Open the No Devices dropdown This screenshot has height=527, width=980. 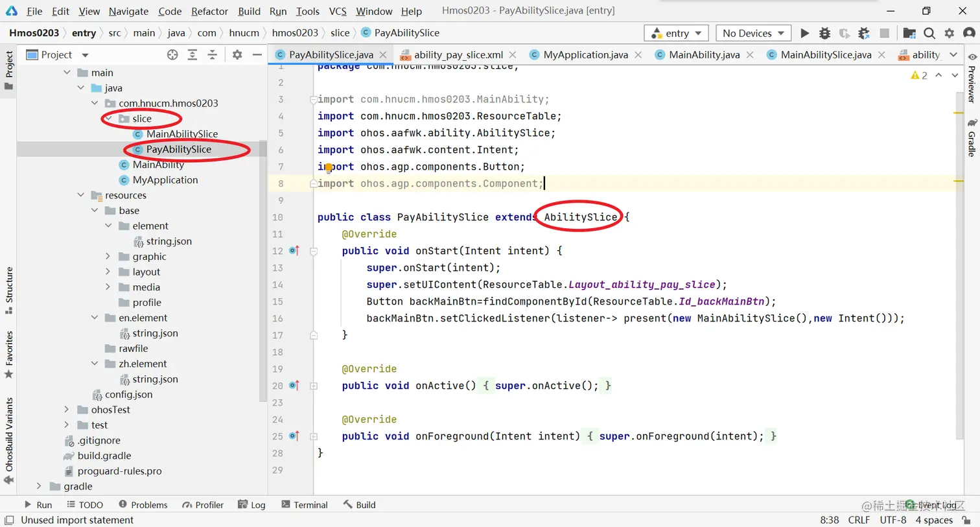pos(753,33)
